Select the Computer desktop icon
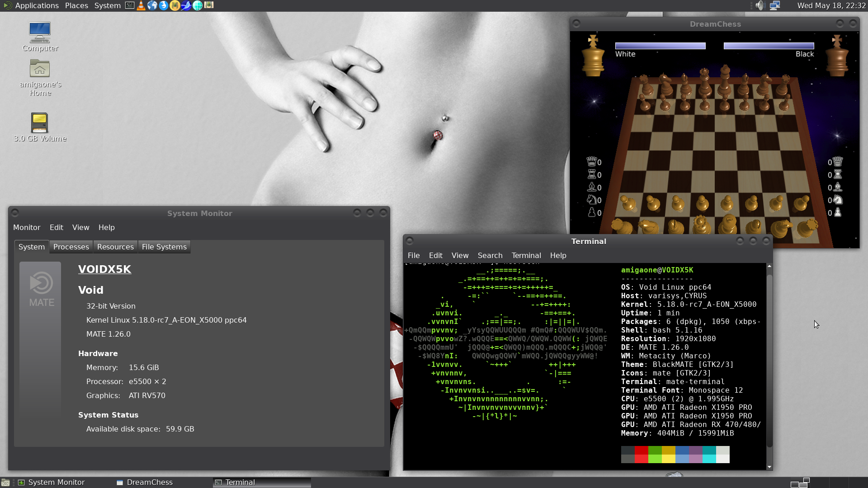 [40, 37]
